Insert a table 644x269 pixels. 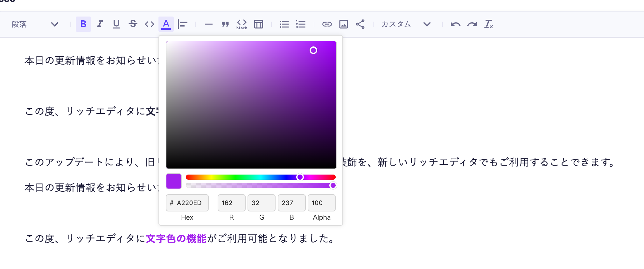click(258, 24)
